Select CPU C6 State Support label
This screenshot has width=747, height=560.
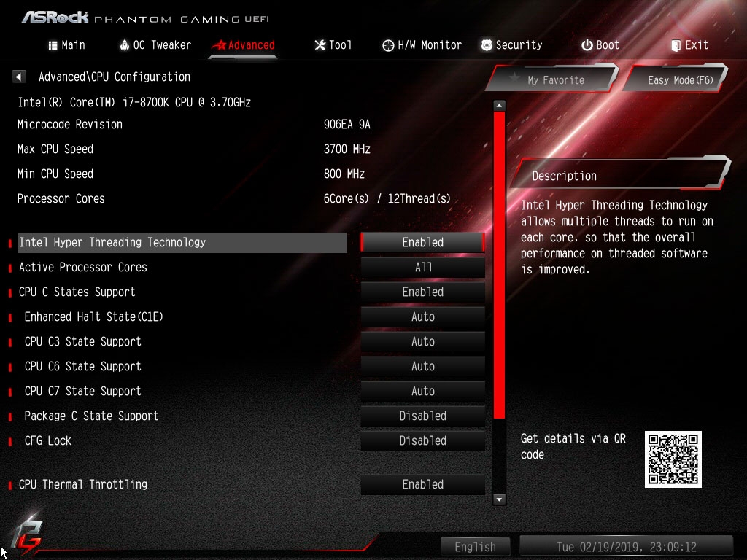(83, 366)
